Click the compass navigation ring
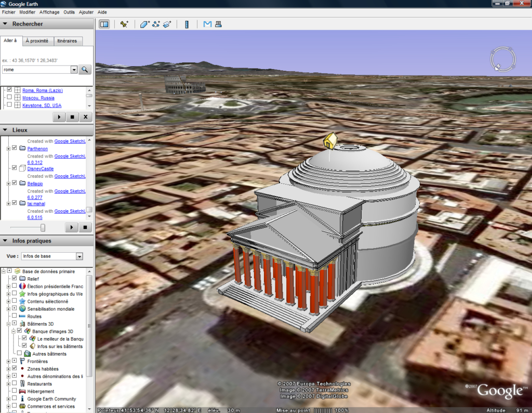The height and width of the screenshot is (413, 532). [x=503, y=59]
